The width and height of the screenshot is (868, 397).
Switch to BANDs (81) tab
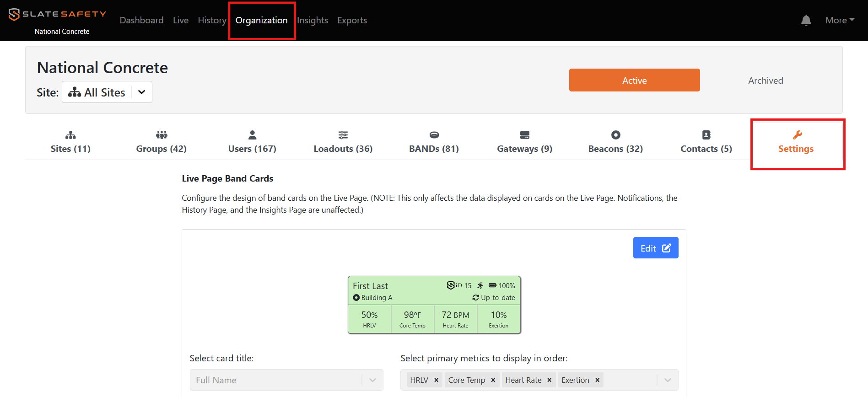(x=434, y=142)
